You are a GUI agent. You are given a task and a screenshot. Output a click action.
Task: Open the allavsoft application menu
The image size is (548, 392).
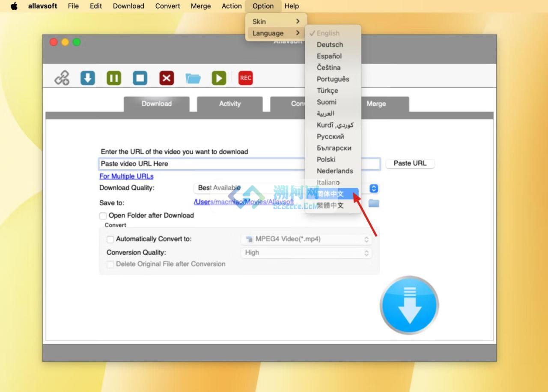coord(43,6)
